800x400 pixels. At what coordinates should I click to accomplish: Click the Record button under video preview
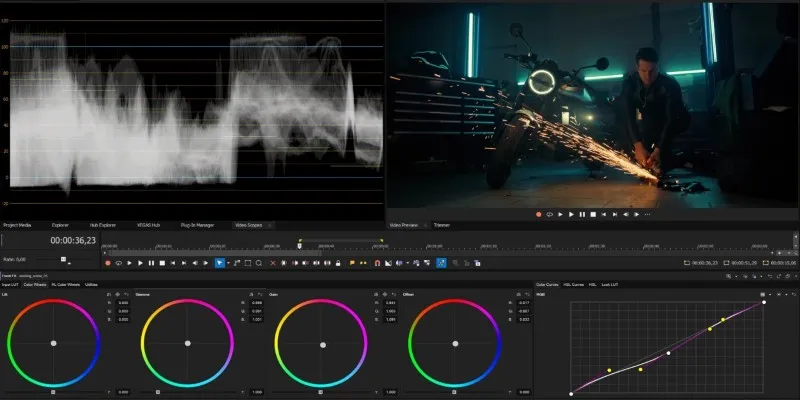pyautogui.click(x=538, y=215)
